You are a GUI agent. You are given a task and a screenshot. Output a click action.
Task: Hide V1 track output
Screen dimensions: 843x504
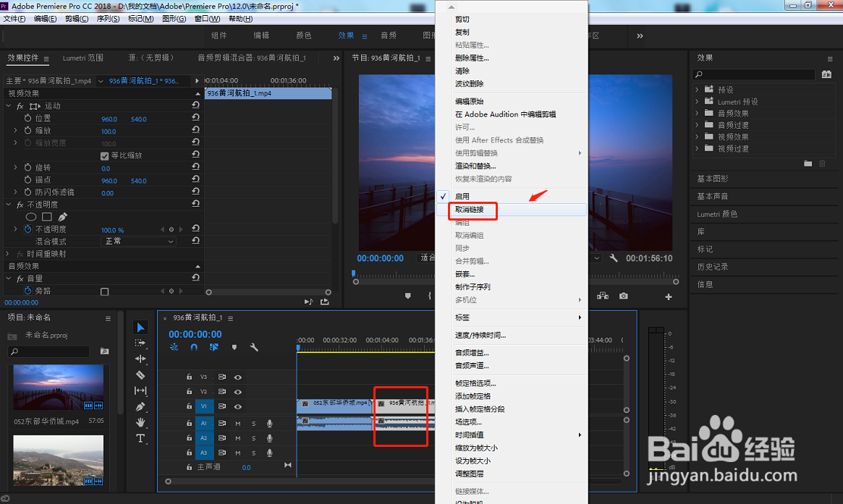(x=237, y=407)
